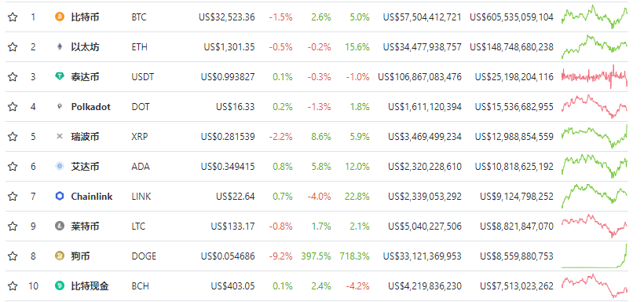Click the orange Bitcoin coin icon

coord(60,17)
